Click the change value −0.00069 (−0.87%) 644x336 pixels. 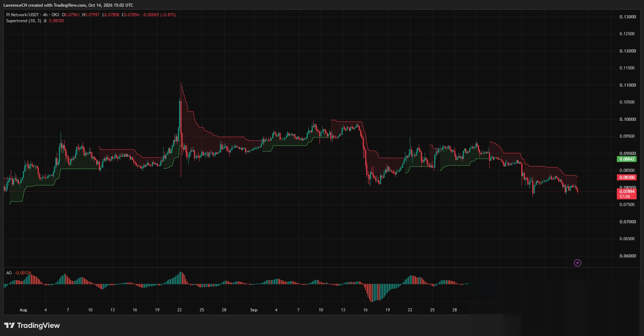point(159,15)
